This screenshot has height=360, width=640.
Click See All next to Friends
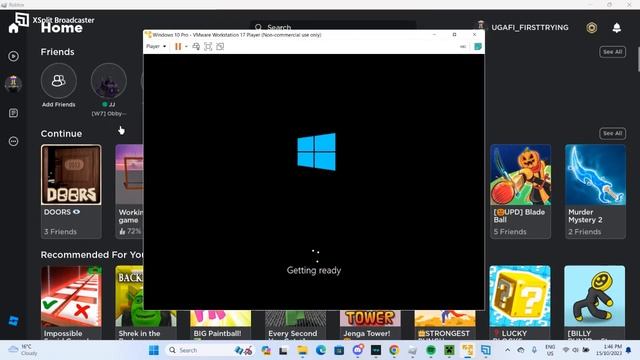coord(612,52)
